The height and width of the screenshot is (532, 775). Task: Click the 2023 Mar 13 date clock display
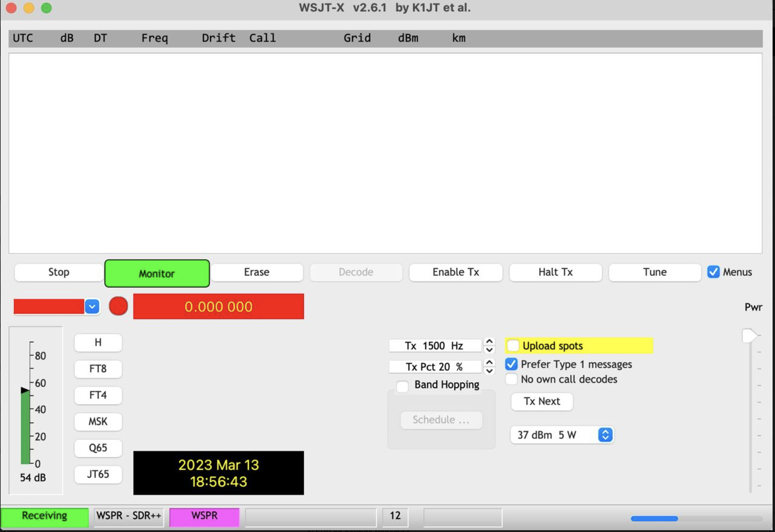click(219, 473)
